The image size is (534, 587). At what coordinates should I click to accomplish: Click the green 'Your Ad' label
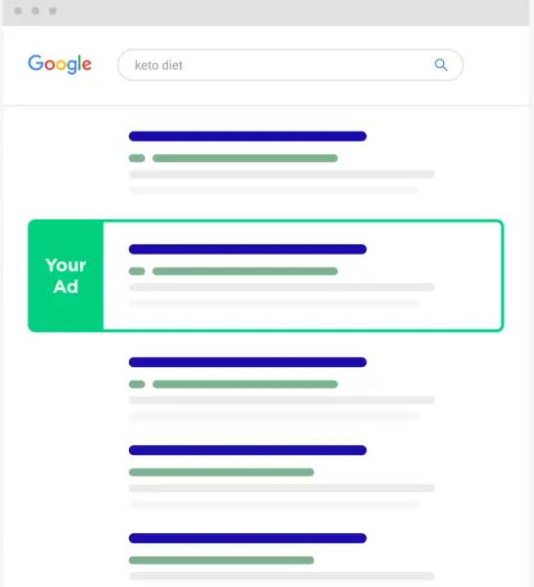coord(66,276)
